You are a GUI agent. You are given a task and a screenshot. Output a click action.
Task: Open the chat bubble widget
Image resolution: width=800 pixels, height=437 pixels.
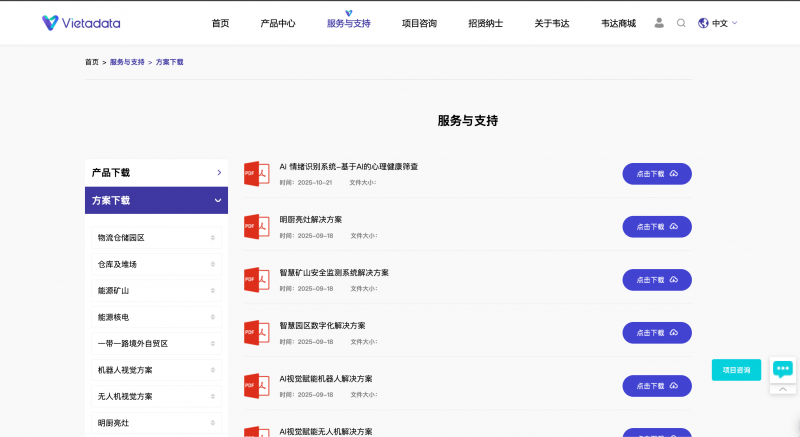tap(783, 369)
